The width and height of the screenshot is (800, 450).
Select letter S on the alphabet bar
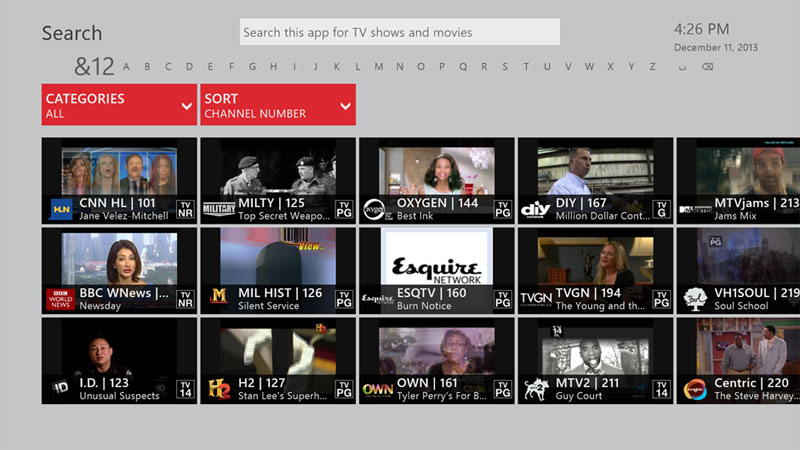[505, 67]
